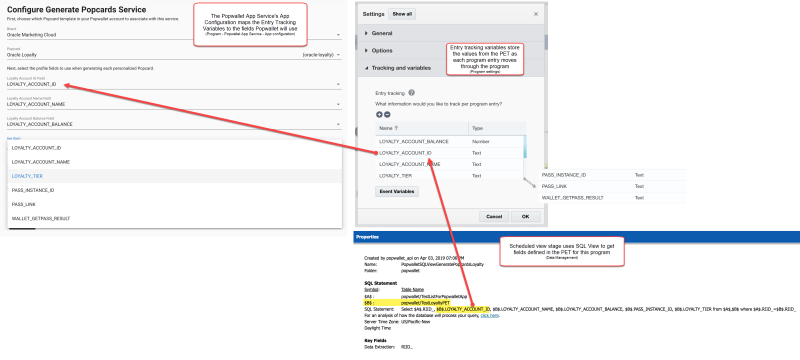Open the Popcard dropdown Oracle Loyalty
The width and height of the screenshot is (800, 360).
tap(174, 55)
